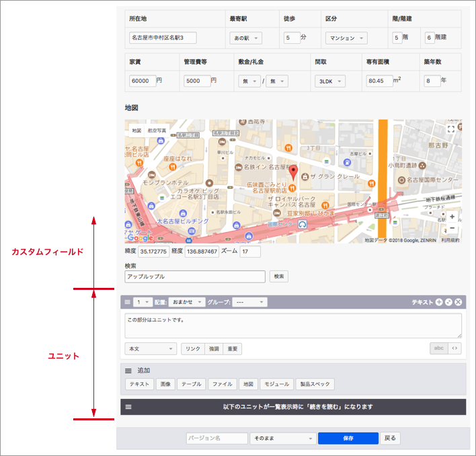Select the 地図 map type tab
This screenshot has width=476, height=456.
point(136,130)
